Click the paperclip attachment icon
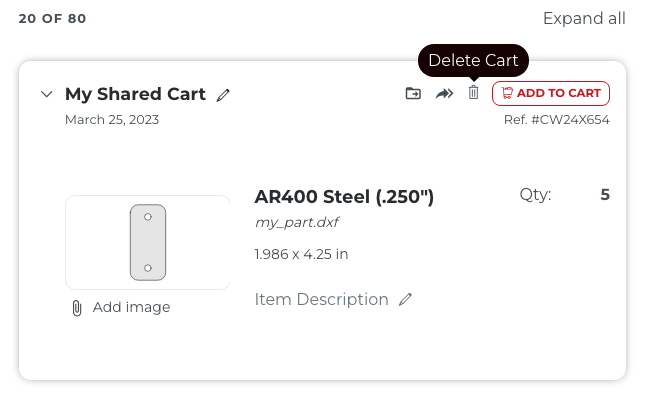Viewport: 658px width, 402px height. pyautogui.click(x=77, y=308)
